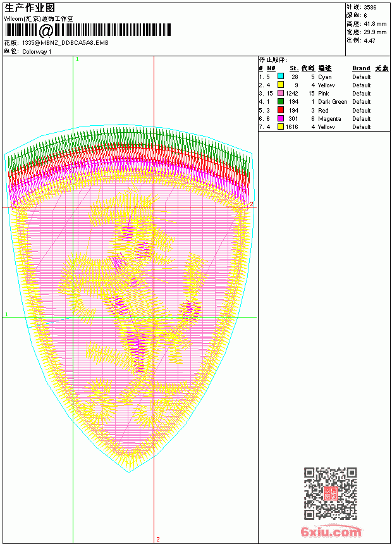The height and width of the screenshot is (544, 392).
Task: Click the St. column header
Action: click(x=294, y=68)
